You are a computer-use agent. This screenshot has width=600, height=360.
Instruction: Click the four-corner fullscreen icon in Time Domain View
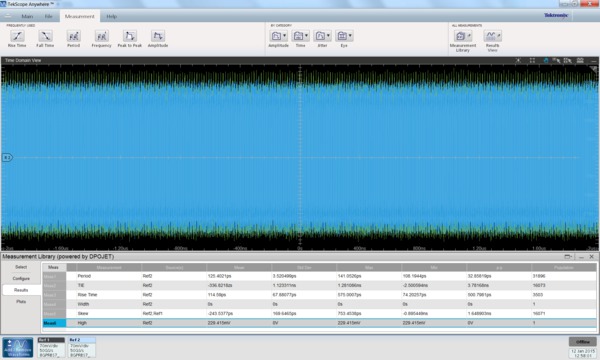coord(532,60)
